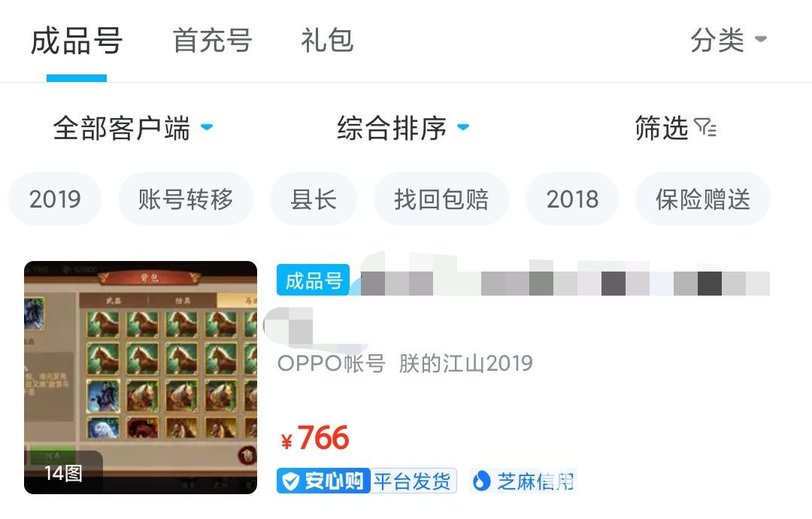Click the 平台发货 delivery label
The height and width of the screenshot is (519, 812).
[412, 481]
